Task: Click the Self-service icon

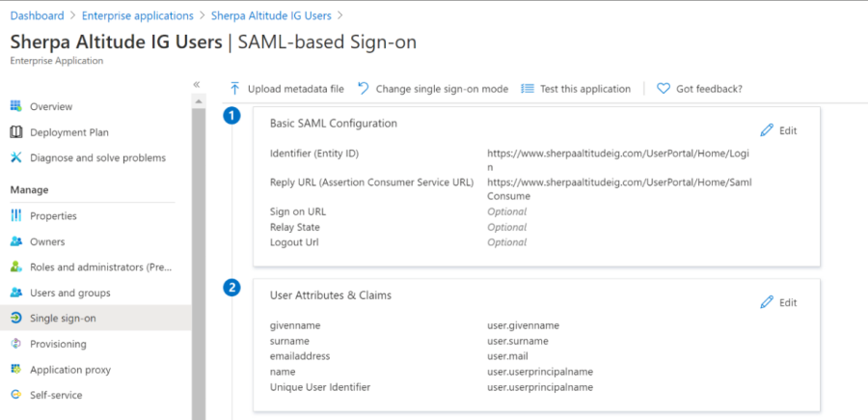Action: tap(16, 395)
